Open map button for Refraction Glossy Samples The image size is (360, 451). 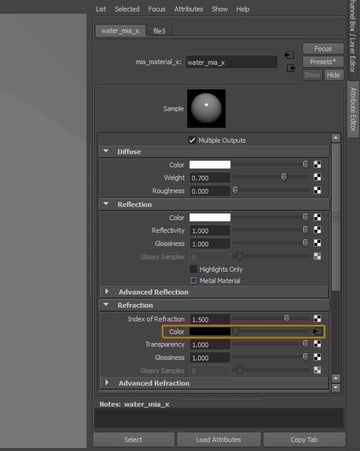[317, 370]
